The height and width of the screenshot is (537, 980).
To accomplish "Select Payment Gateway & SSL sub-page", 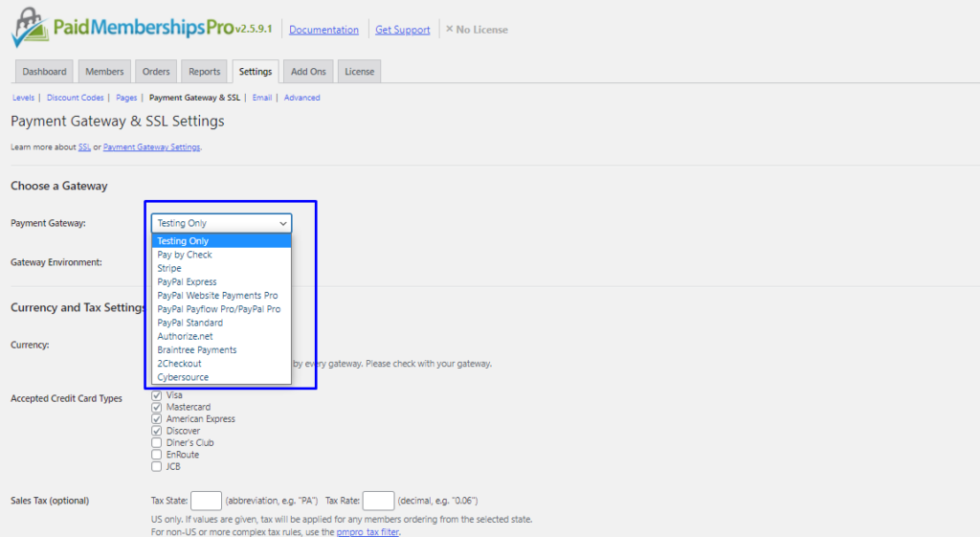I will click(x=194, y=98).
